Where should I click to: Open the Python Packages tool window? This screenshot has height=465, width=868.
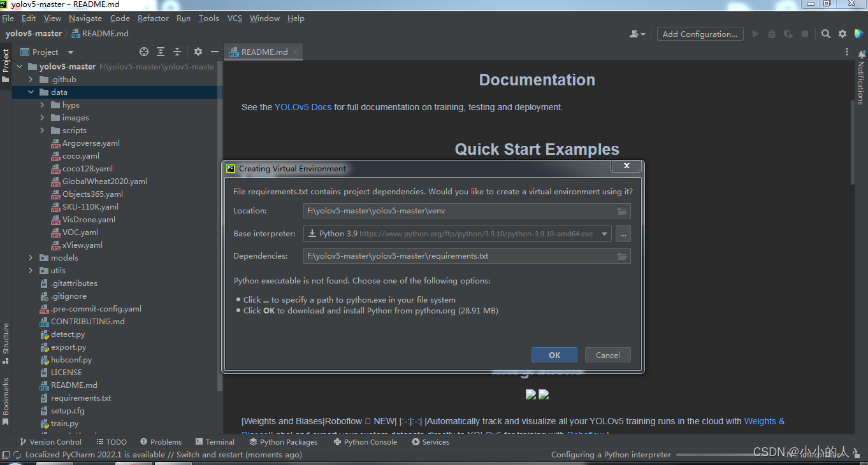click(x=283, y=441)
